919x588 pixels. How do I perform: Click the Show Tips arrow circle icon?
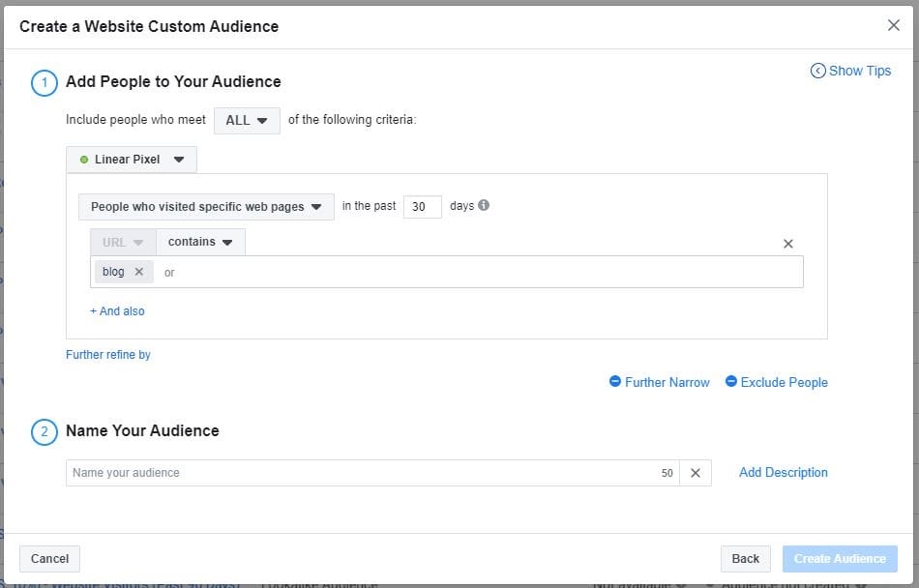[817, 71]
